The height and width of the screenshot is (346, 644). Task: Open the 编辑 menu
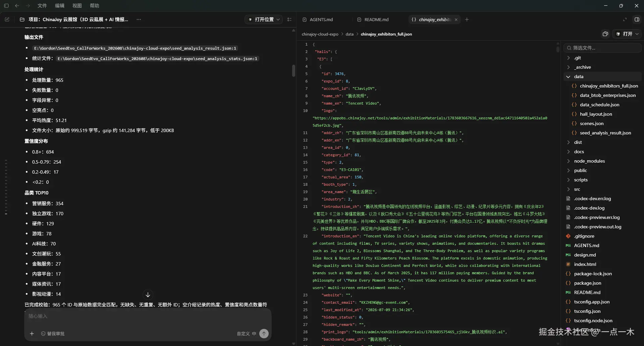(60, 6)
